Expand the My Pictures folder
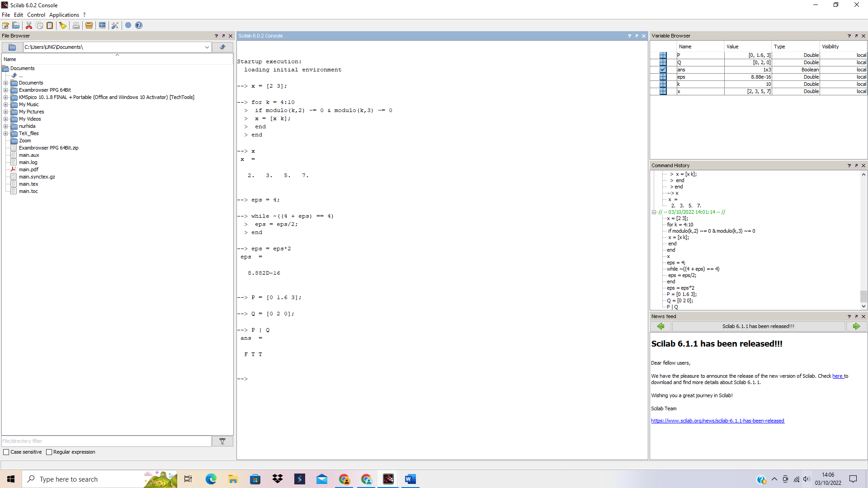The height and width of the screenshot is (488, 868). click(x=5, y=112)
